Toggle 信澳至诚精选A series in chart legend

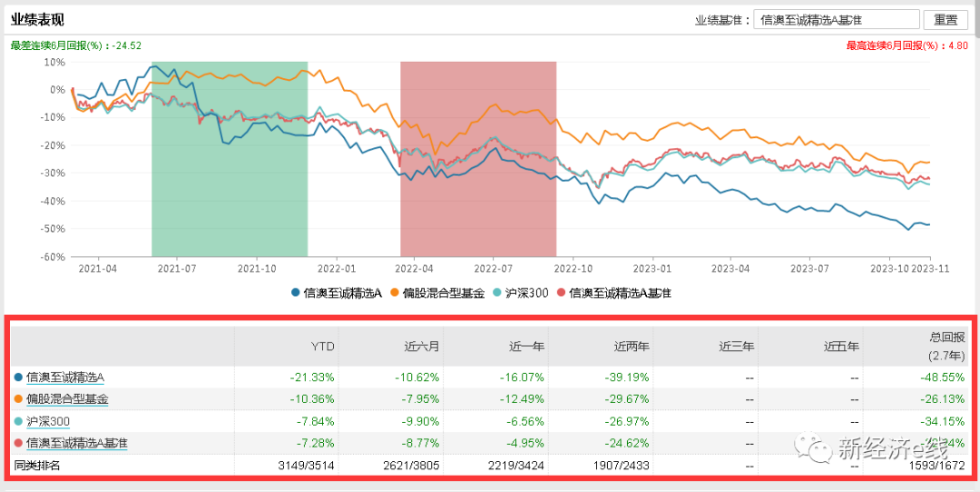click(x=336, y=292)
